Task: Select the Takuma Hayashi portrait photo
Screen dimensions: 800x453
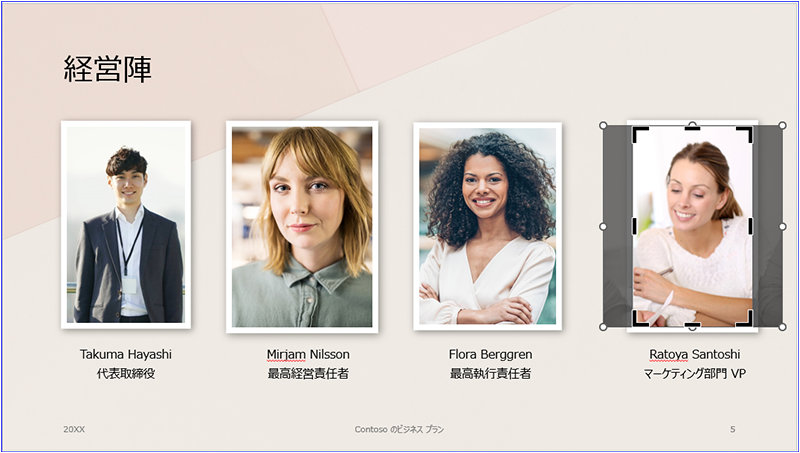Action: (x=126, y=225)
